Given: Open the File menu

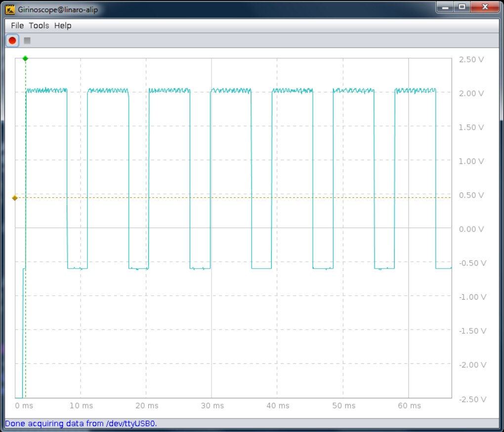Looking at the screenshot, I should (x=17, y=26).
